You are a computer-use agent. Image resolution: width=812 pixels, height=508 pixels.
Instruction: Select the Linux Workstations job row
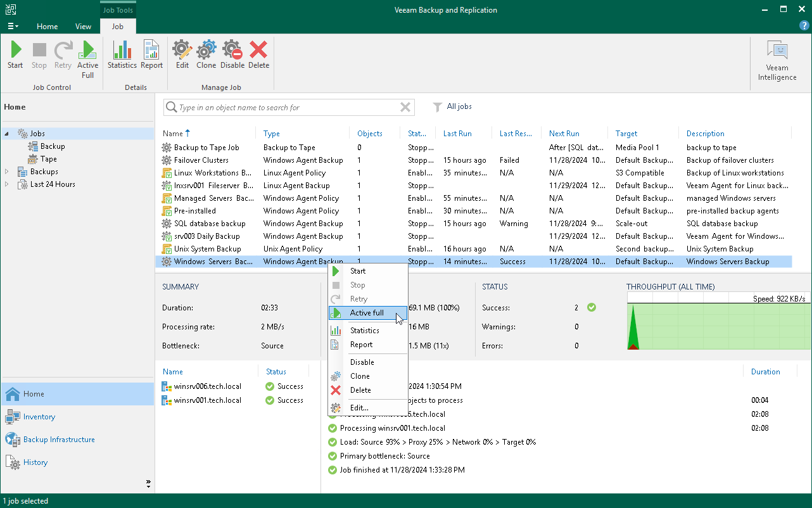click(x=475, y=173)
